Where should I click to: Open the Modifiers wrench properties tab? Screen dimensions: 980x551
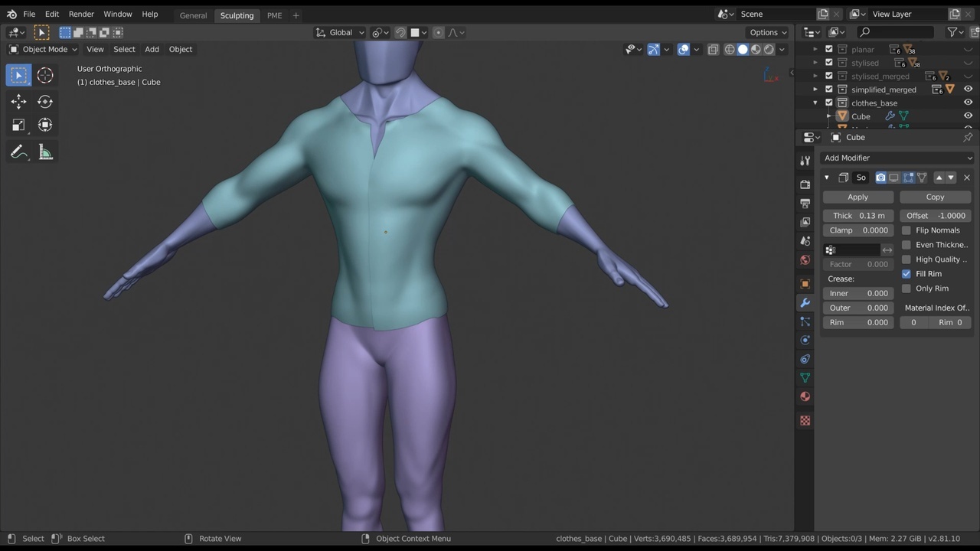(x=805, y=303)
